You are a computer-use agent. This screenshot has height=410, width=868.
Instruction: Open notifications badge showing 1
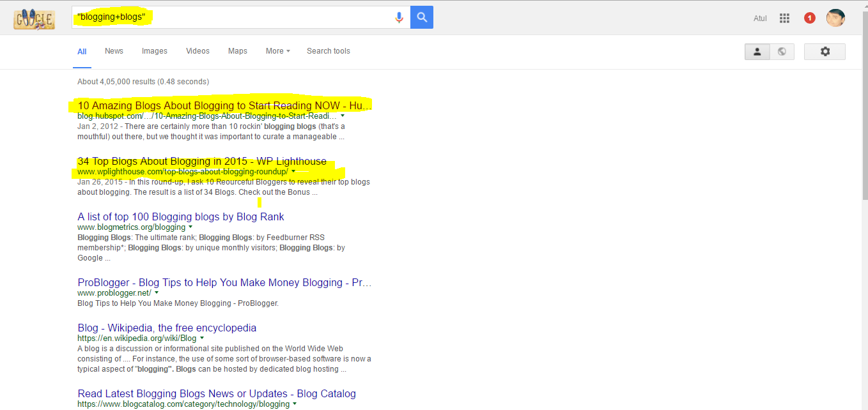(x=810, y=18)
